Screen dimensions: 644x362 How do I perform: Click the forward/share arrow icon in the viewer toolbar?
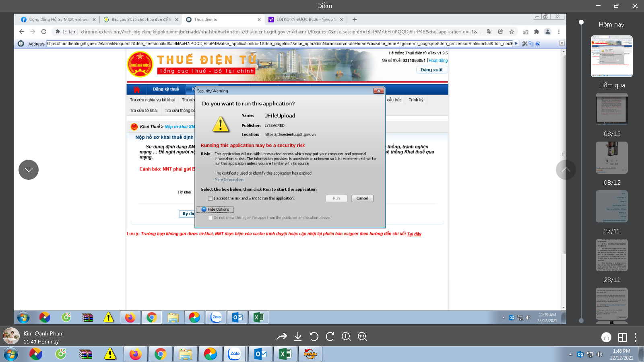[x=282, y=337]
